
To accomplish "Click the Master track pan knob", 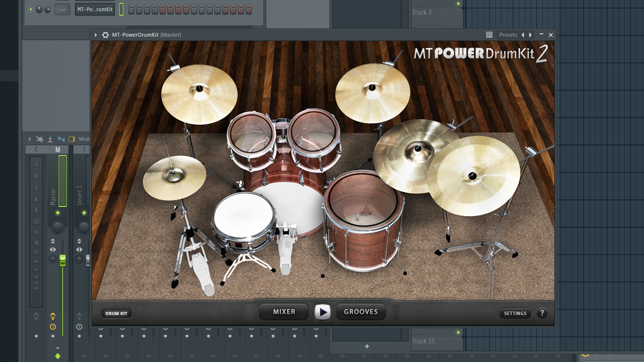I will point(58,227).
